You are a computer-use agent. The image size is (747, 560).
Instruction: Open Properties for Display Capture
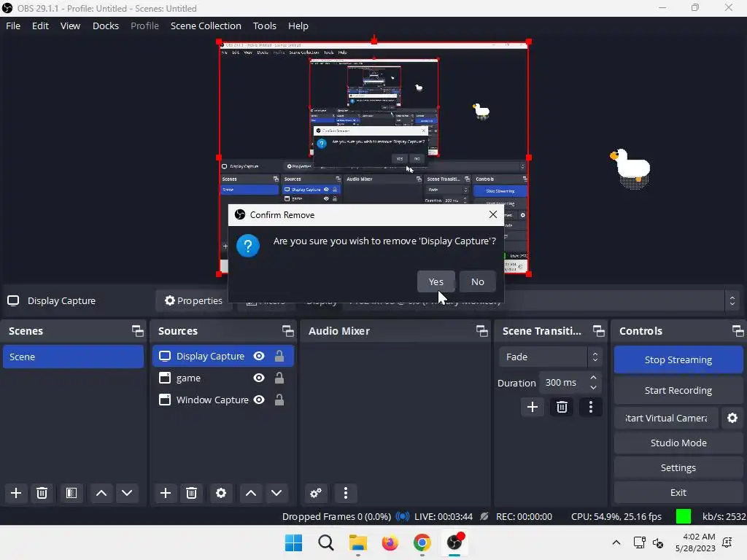[x=193, y=300]
